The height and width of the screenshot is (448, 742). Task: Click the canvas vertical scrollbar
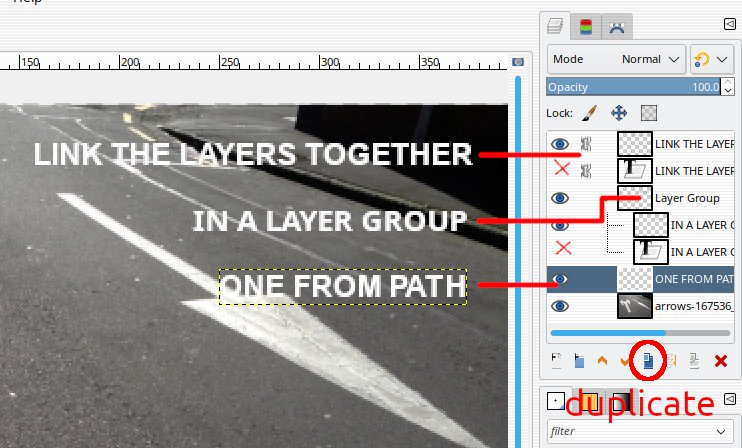pos(518,260)
